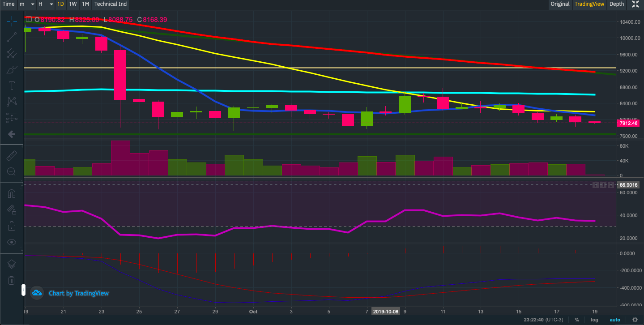Switch to the Original chart tab
This screenshot has width=644, height=325.
[x=560, y=4]
